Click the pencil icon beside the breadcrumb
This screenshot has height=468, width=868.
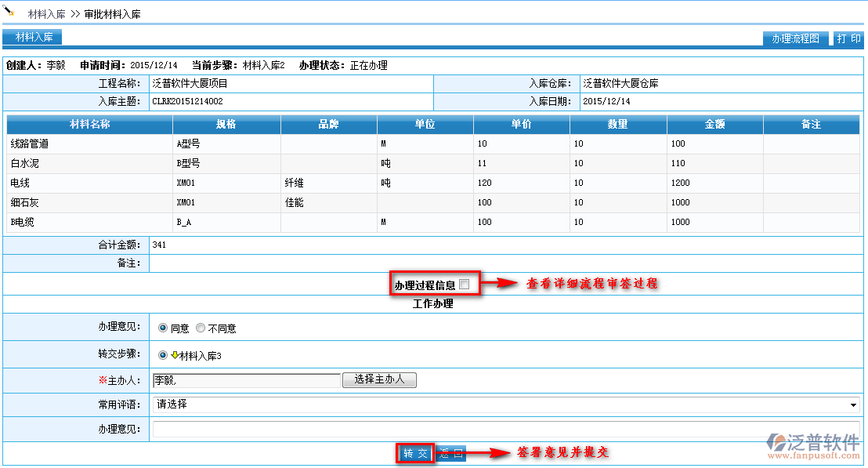(x=10, y=12)
